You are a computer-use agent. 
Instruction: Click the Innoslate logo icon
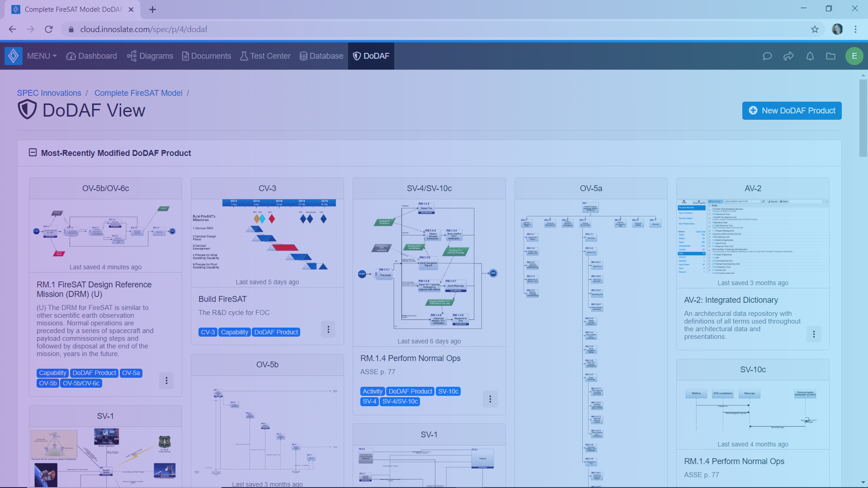(14, 56)
